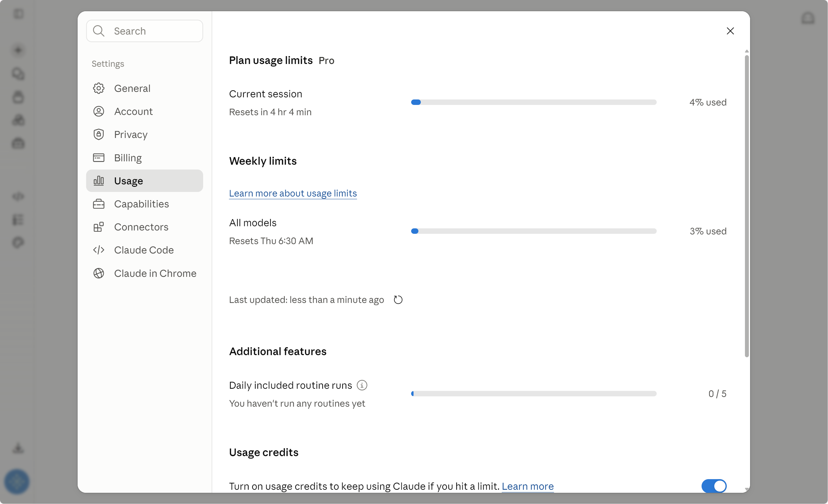This screenshot has height=504, width=828.
Task: Select the Usage menu item
Action: point(145,181)
